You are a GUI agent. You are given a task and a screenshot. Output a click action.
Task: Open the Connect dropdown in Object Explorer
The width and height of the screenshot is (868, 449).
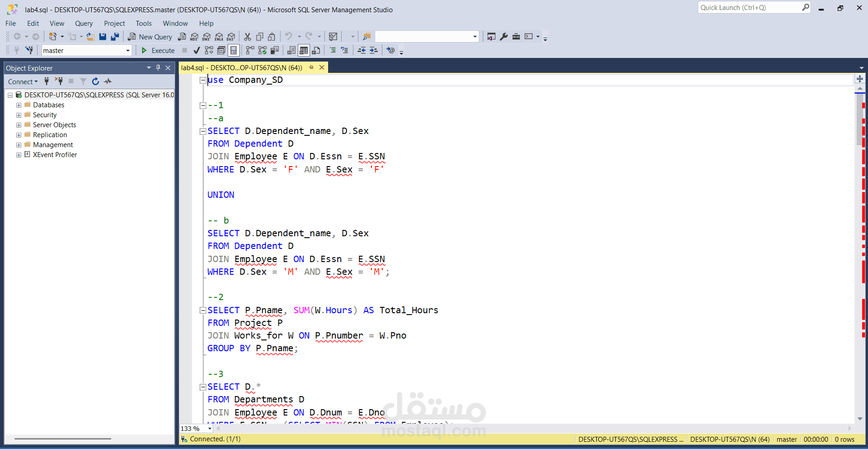point(23,81)
